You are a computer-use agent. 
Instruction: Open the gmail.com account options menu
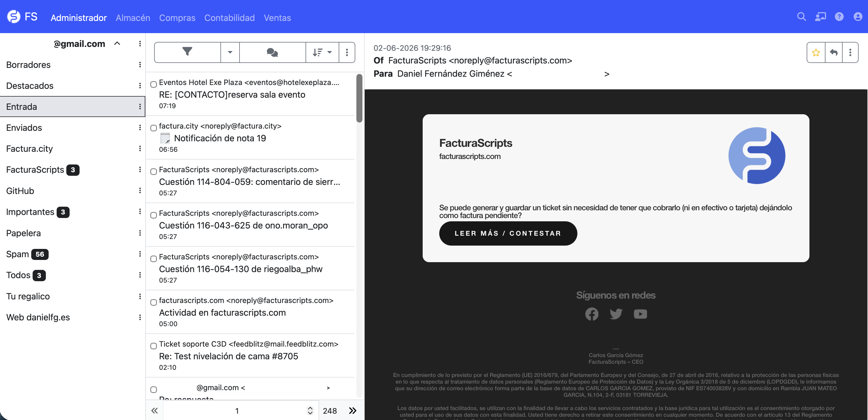click(140, 43)
